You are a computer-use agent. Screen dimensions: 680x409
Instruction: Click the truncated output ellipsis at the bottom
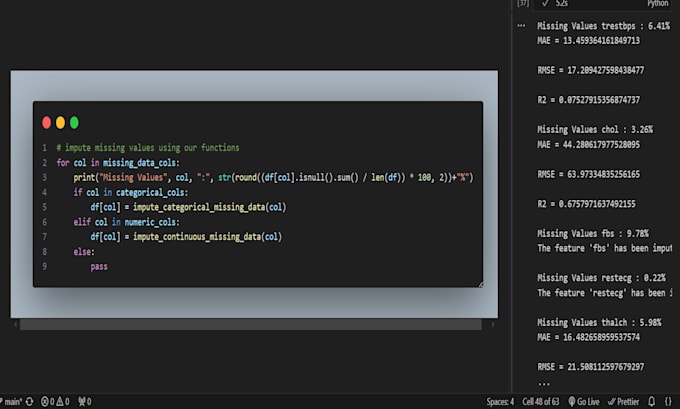coord(544,384)
